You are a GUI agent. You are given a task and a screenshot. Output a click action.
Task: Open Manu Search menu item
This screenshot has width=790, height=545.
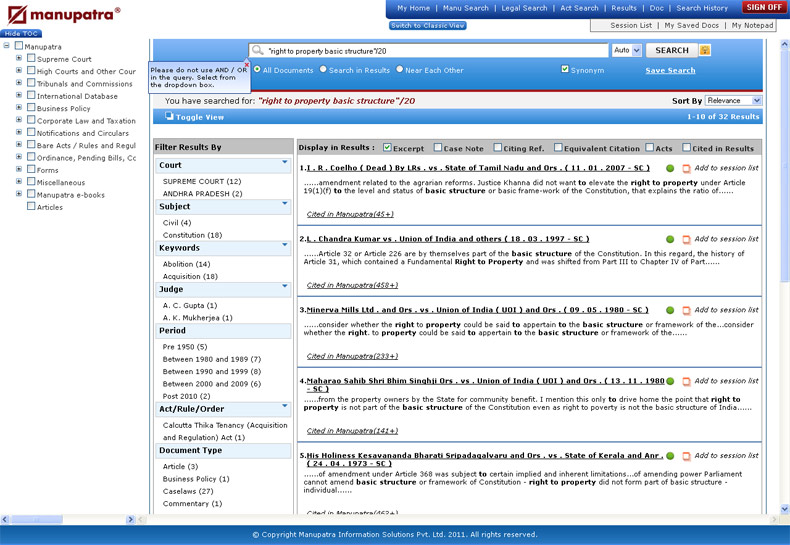[x=466, y=8]
